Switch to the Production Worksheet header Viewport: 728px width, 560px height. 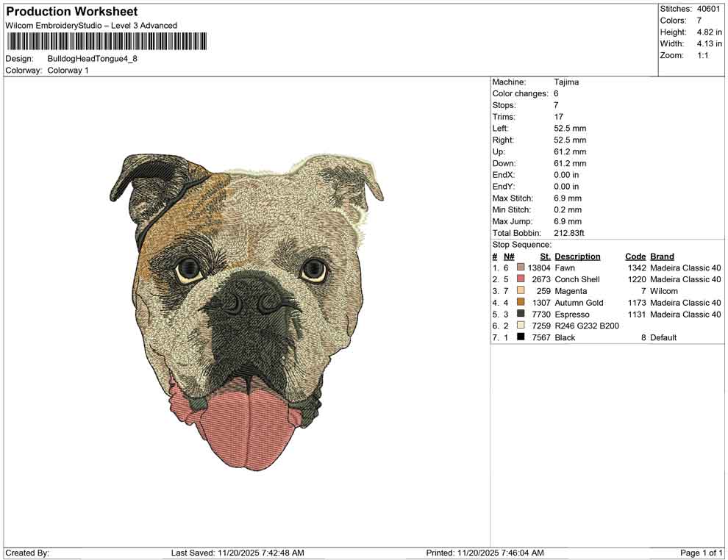click(71, 11)
